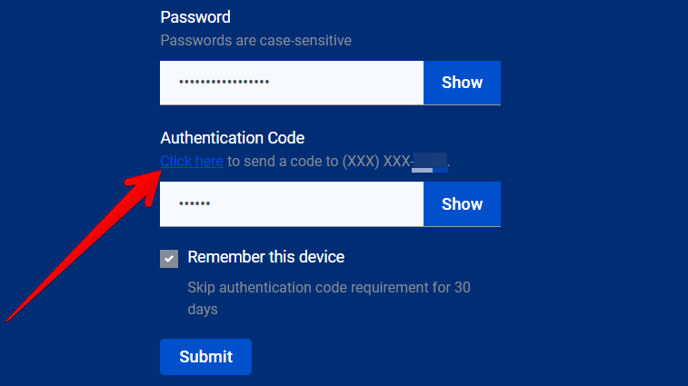Uncheck the Remember this device checkbox

coord(169,259)
